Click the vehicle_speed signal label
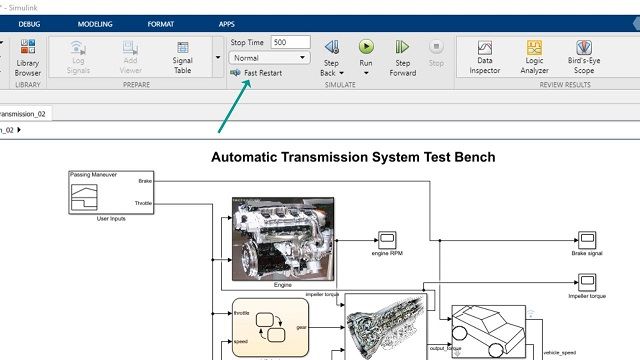640x360 pixels. [560, 352]
